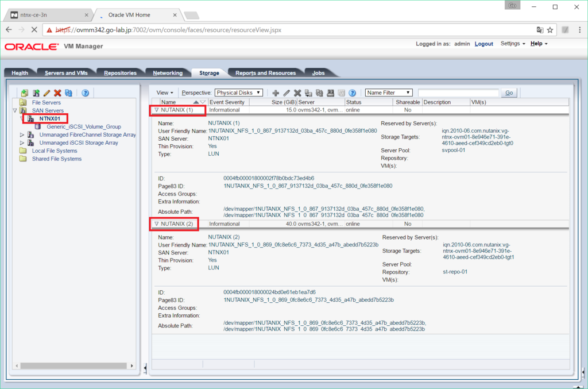Open the Reports and Resources tab
The height and width of the screenshot is (389, 588).
coord(265,73)
